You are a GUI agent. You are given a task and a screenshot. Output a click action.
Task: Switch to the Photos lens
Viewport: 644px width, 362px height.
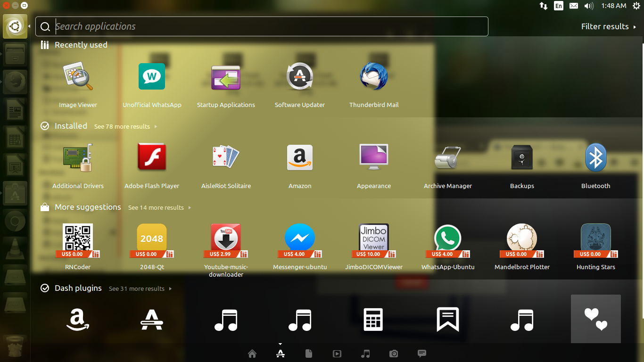point(394,354)
